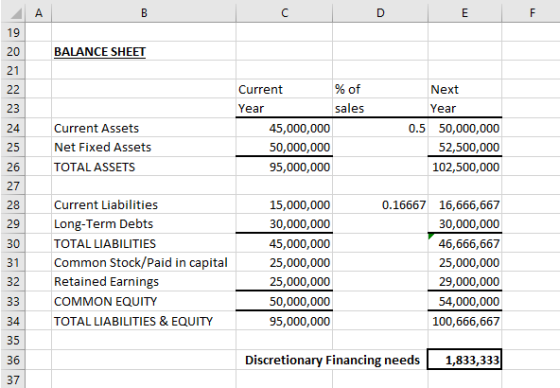Click Common Stock next year 25,000,000 cell
Viewport: 560px width, 388px height.
point(465,263)
